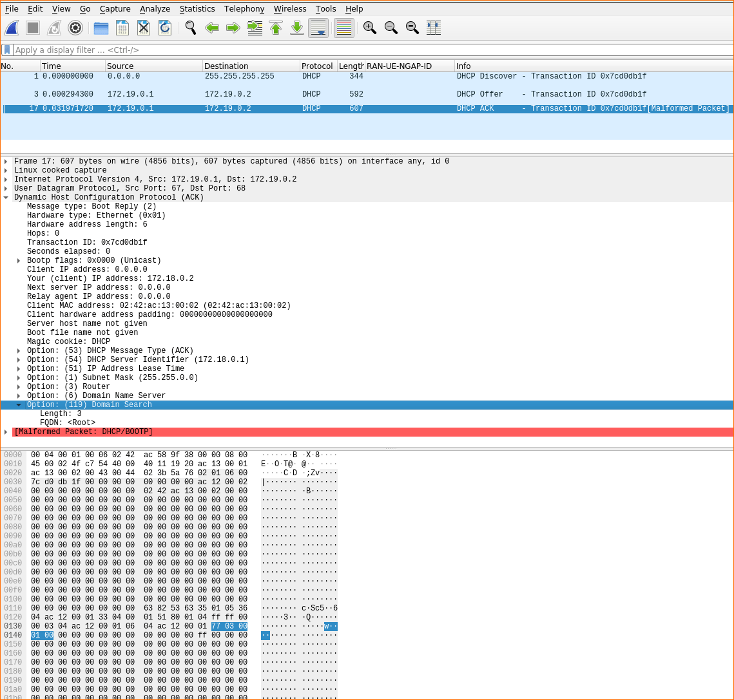Open capture options gear icon
The height and width of the screenshot is (700, 734).
click(x=75, y=28)
